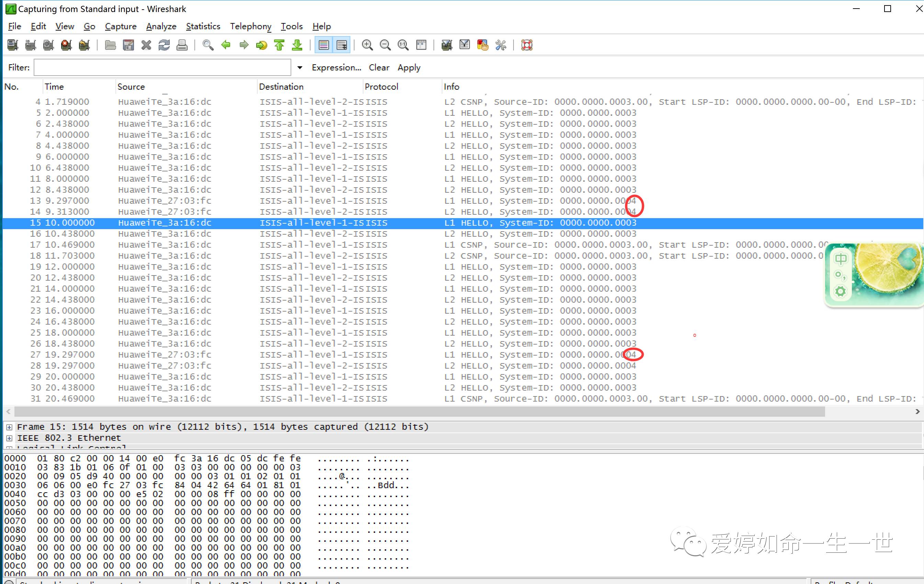This screenshot has height=584, width=924.
Task: Click the go to first packet icon
Action: [279, 45]
